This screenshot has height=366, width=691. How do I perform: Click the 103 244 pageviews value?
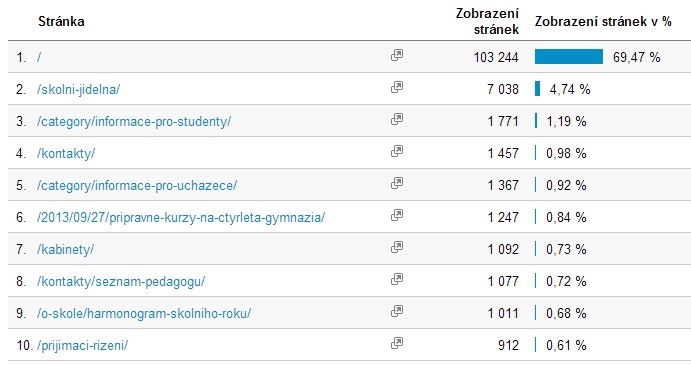coord(496,57)
